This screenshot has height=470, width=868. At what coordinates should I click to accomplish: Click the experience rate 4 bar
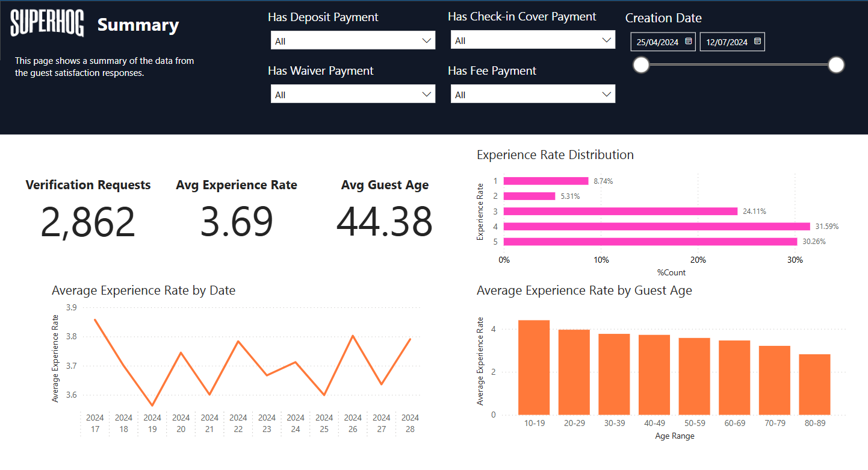(x=656, y=227)
